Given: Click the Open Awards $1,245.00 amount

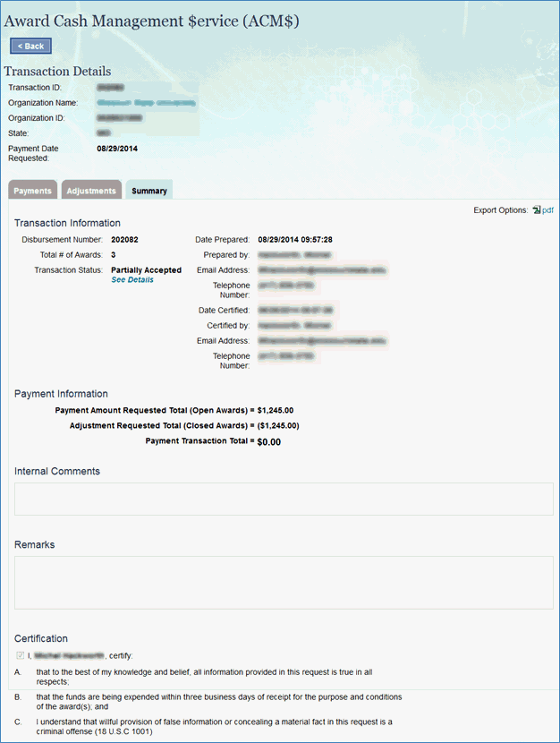Looking at the screenshot, I should pyautogui.click(x=276, y=411).
